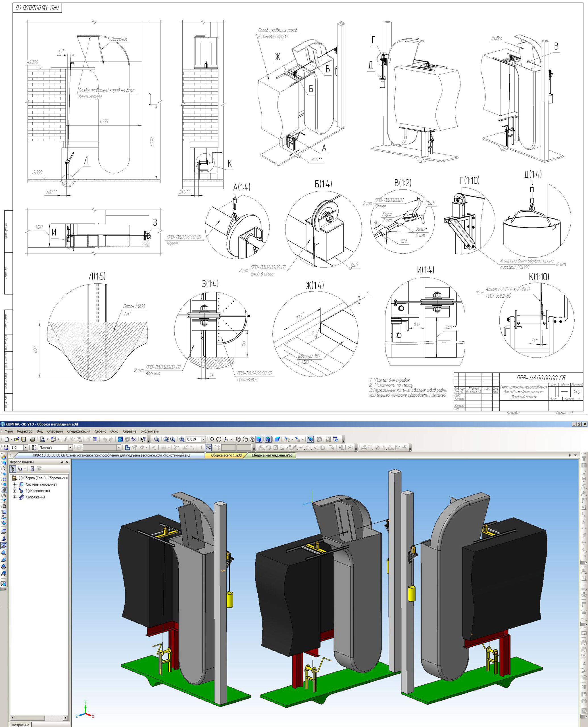Print with the printer icon
Screen dimensions: 588x727
tap(32, 439)
